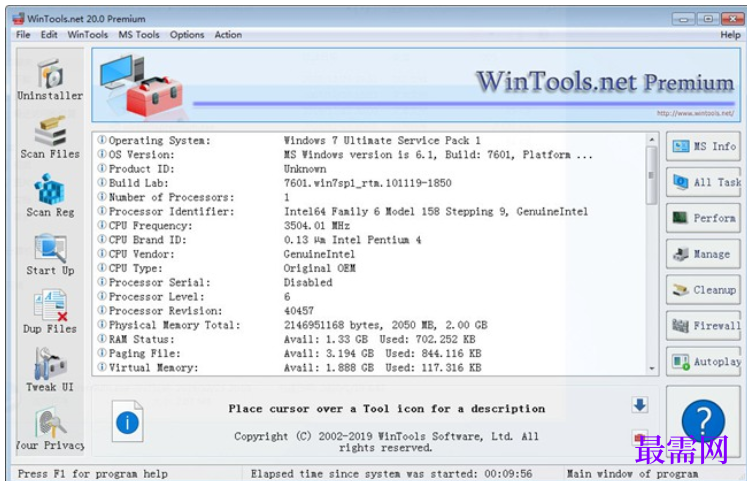Open the Scan Reg registry scanner

coord(50,196)
